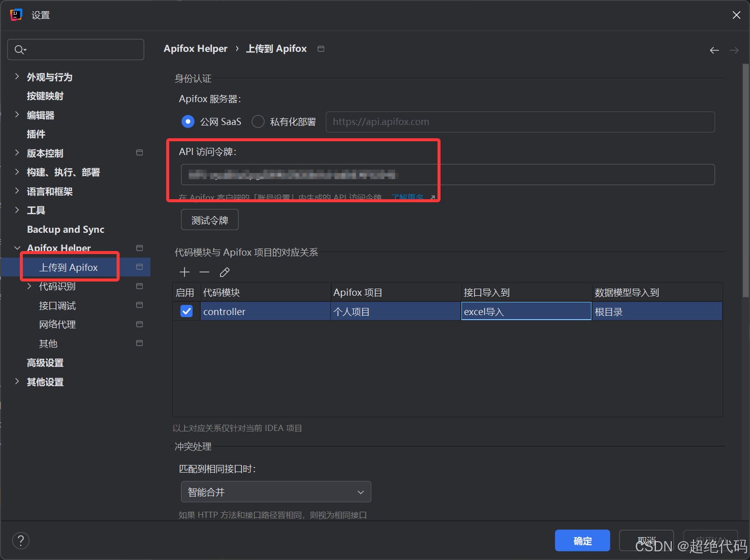The image size is (750, 560).
Task: Click the 确定 button
Action: tap(582, 541)
